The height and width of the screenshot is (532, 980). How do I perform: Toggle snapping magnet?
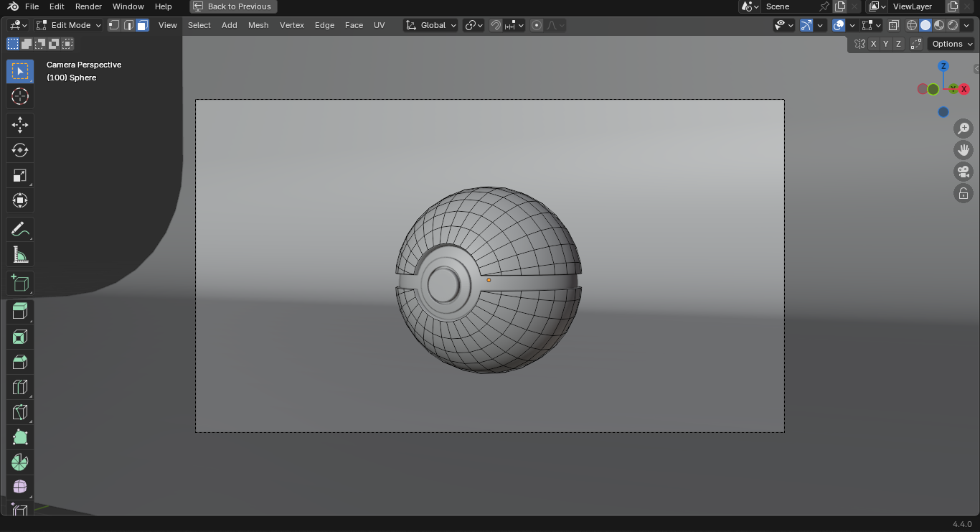pos(496,25)
